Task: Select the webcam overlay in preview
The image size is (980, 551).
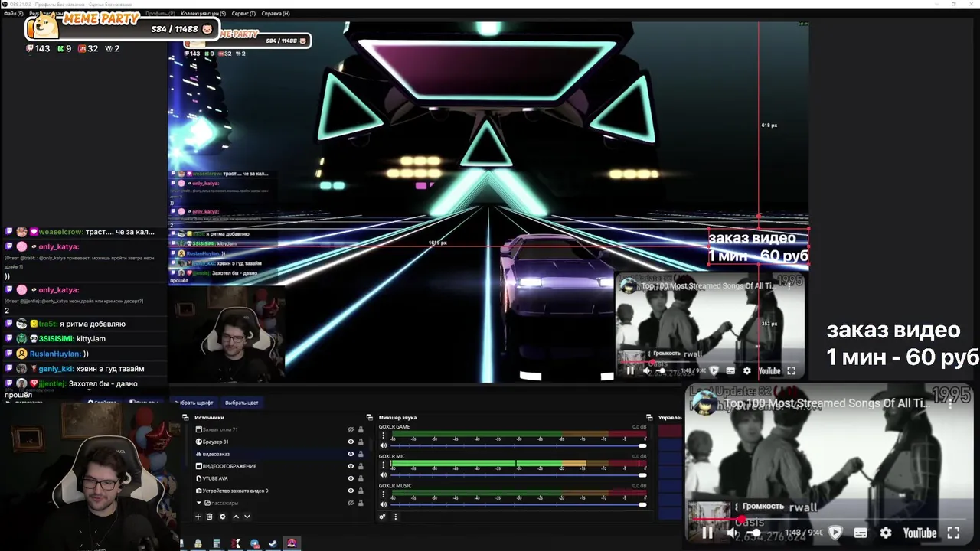Action: click(x=227, y=334)
